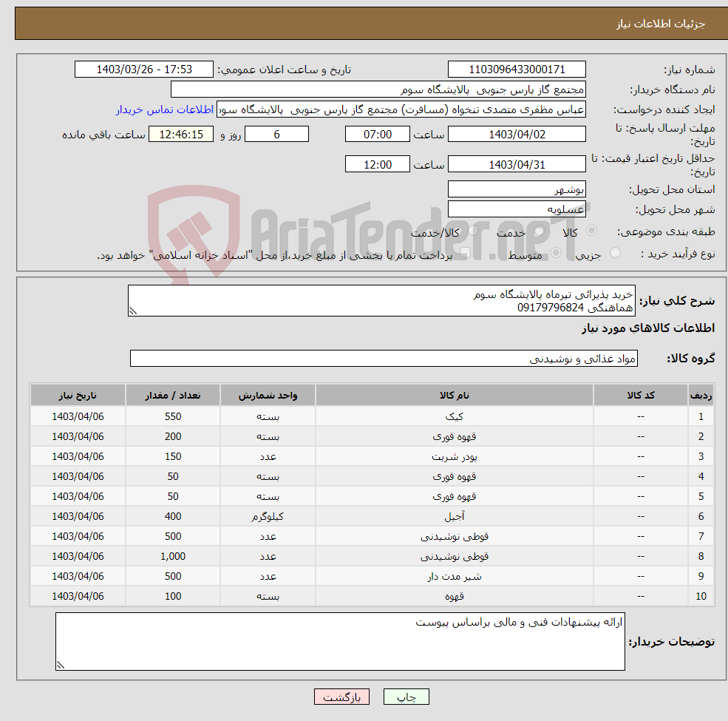Viewport: 728px width, 721px height.
Task: Click the ردیف column header
Action: [701, 396]
